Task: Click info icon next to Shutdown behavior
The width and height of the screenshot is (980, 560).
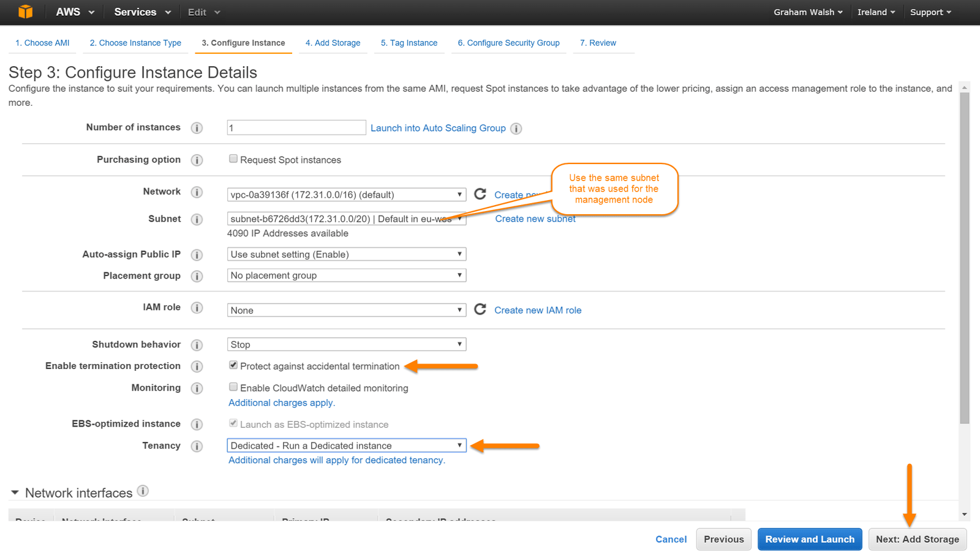Action: click(x=197, y=345)
